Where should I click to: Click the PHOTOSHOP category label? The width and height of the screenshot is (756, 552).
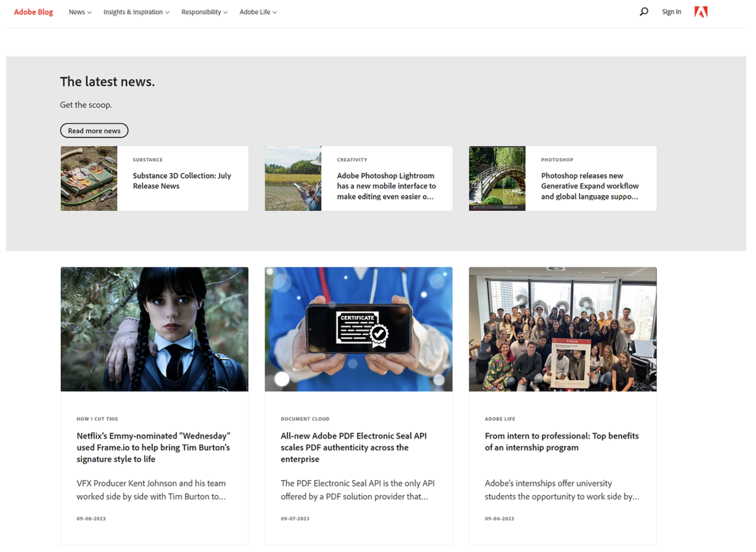(x=557, y=159)
